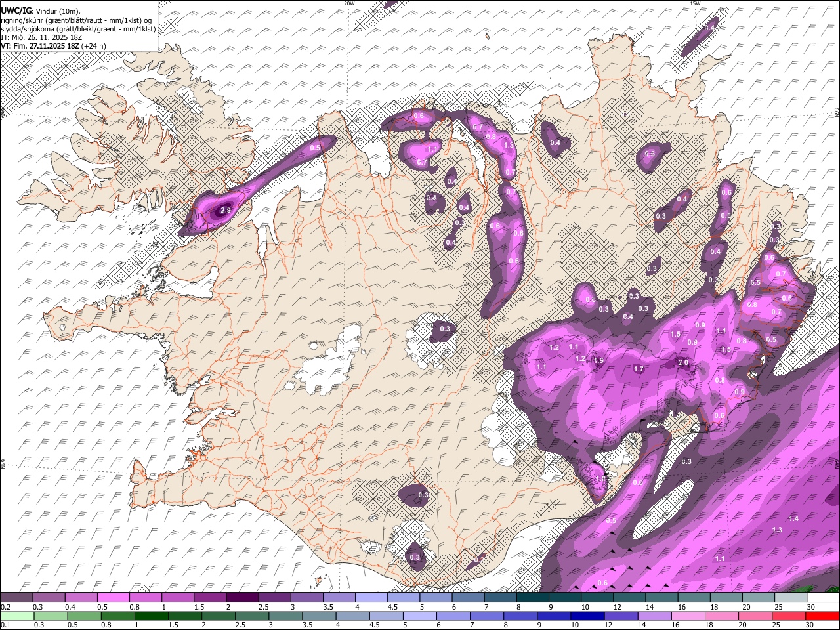Choose the lavender 4–4.5 snow scale swatch

click(371, 598)
